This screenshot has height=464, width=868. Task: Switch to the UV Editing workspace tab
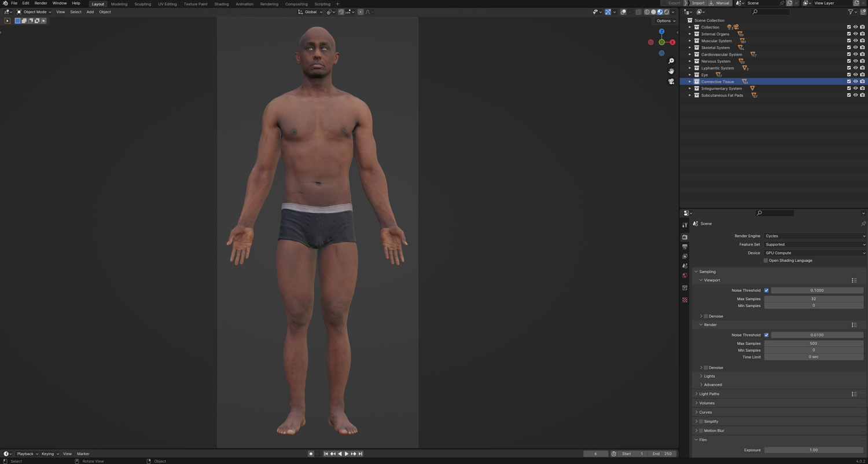[168, 4]
